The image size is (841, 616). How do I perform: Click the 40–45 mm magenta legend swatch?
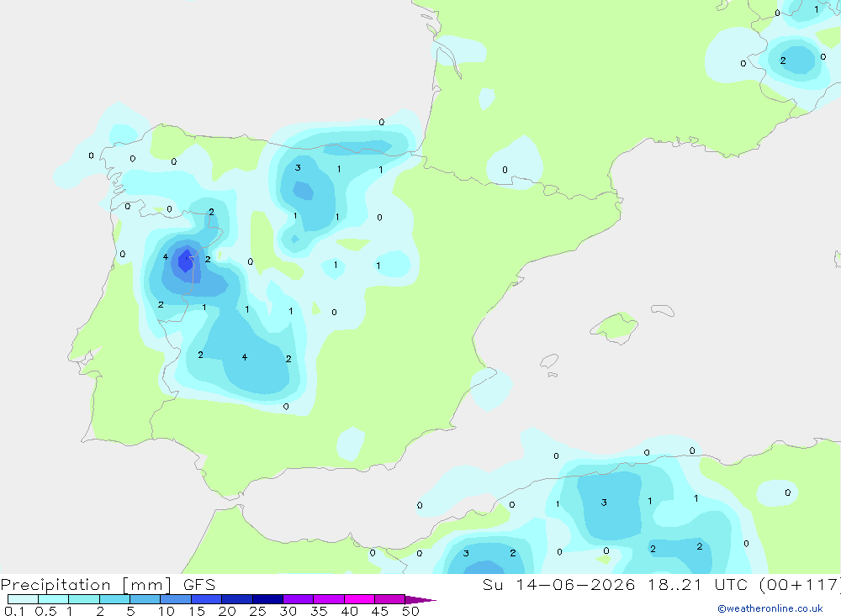[x=359, y=599]
